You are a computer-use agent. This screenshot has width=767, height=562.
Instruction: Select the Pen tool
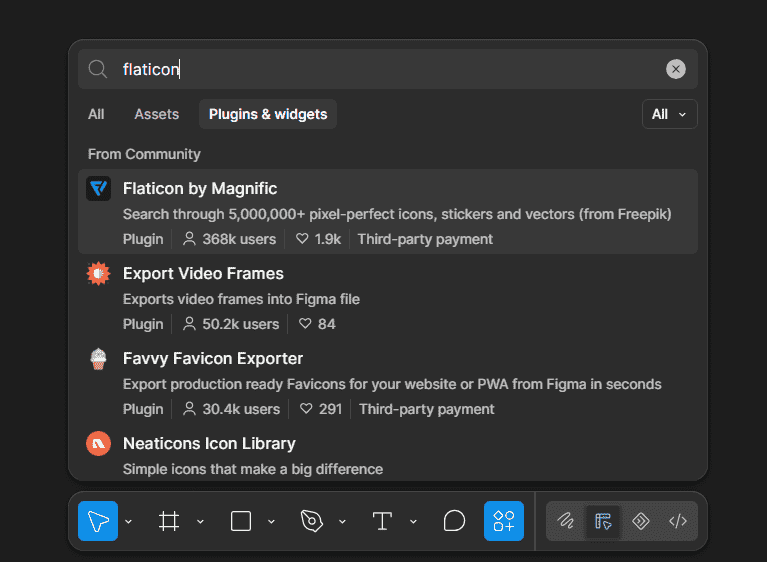click(x=312, y=521)
